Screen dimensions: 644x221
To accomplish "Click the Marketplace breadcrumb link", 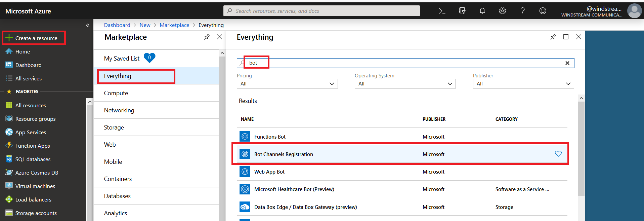I will tap(174, 25).
